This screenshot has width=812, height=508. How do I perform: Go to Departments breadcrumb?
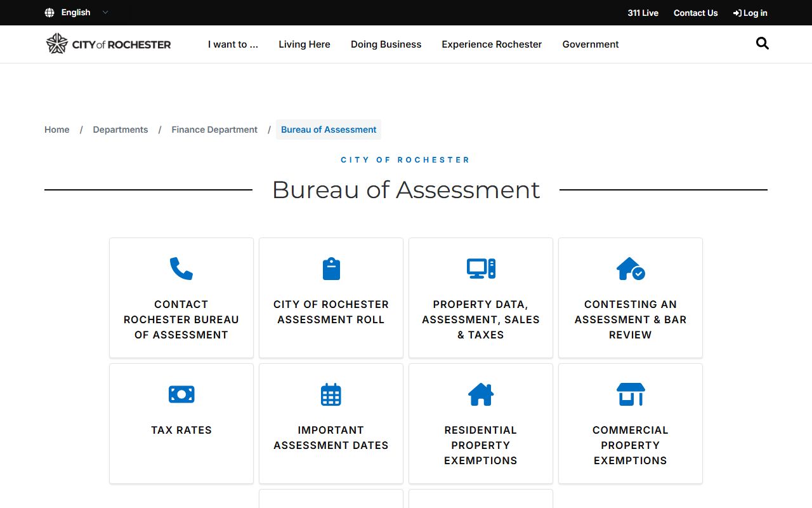tap(121, 130)
